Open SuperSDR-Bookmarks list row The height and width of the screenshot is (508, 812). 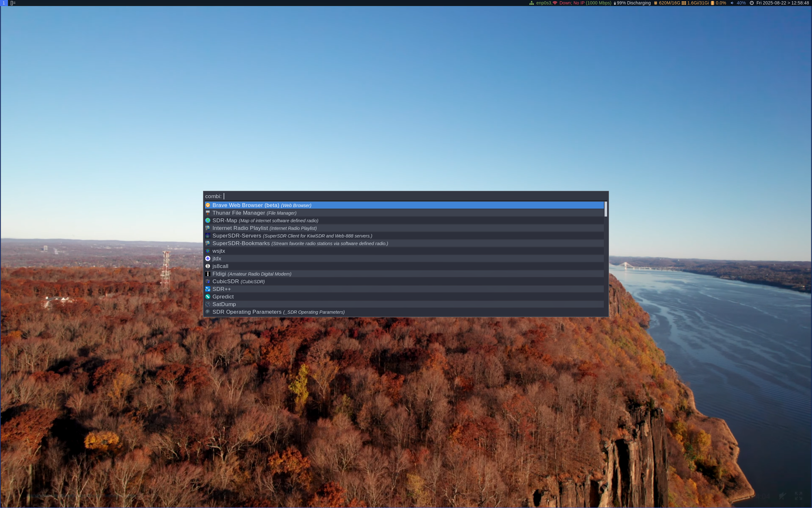[x=404, y=243]
